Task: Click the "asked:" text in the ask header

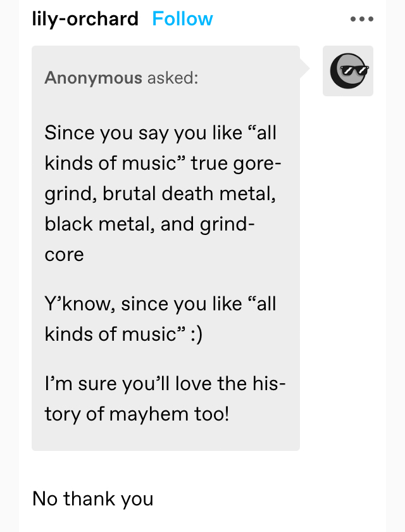Action: [173, 78]
